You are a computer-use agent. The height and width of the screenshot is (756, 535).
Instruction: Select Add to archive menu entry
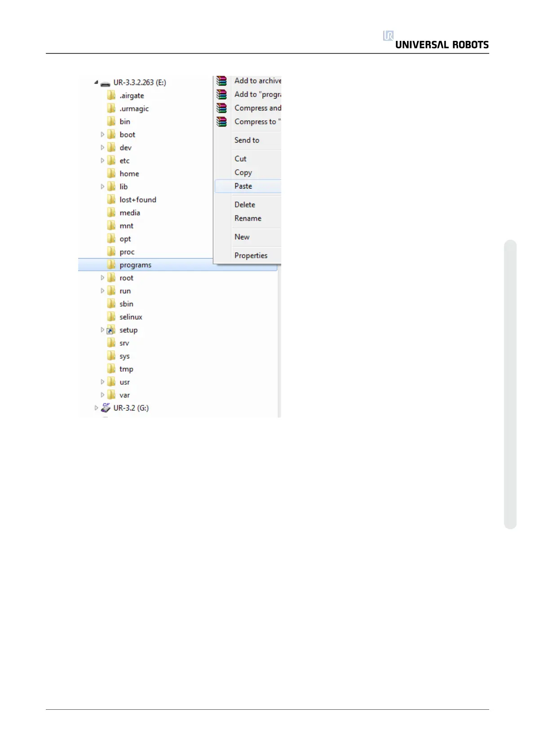pyautogui.click(x=248, y=81)
